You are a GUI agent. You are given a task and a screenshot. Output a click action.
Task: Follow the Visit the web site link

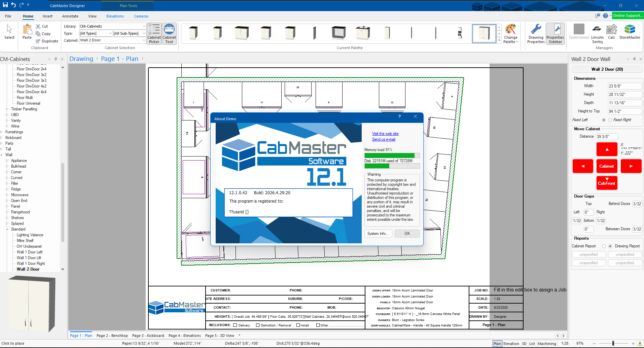tap(385, 134)
